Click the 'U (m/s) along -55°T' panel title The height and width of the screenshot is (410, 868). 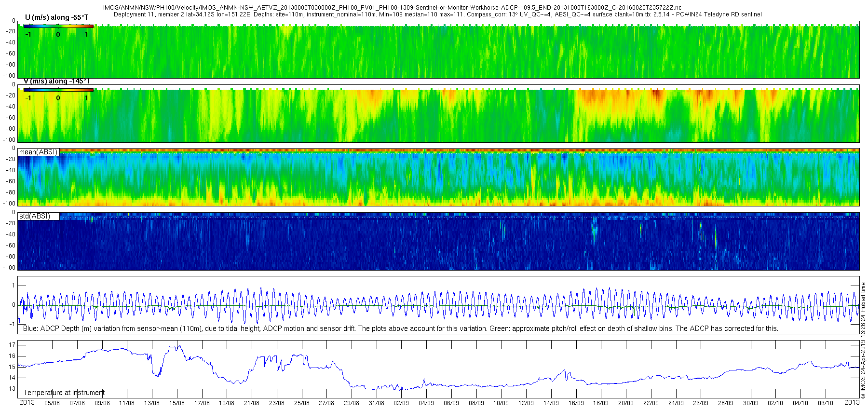point(56,17)
